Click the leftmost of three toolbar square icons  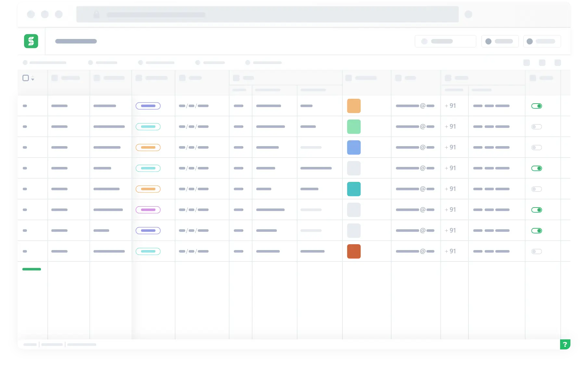click(527, 63)
